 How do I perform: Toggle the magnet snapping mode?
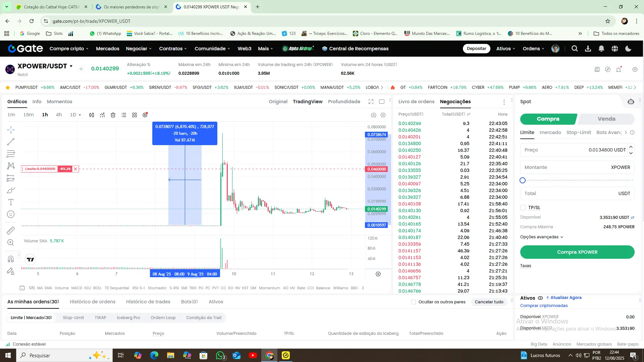pyautogui.click(x=11, y=259)
